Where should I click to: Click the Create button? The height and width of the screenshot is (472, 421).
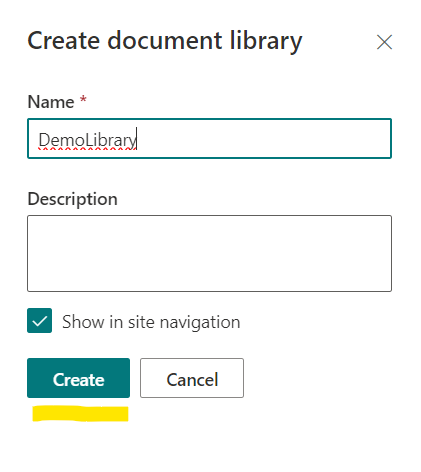pyautogui.click(x=78, y=378)
